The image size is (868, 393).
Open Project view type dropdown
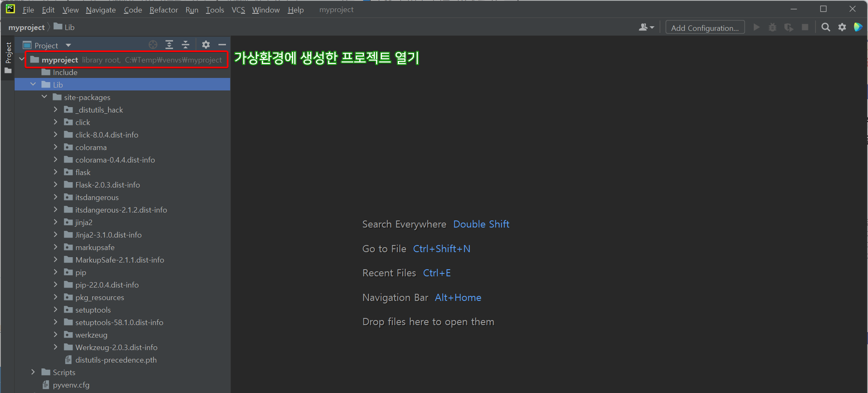(x=68, y=45)
